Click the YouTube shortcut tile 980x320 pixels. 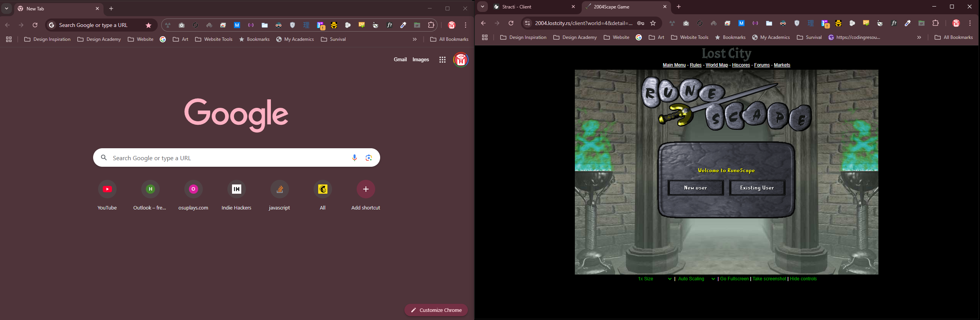click(107, 189)
